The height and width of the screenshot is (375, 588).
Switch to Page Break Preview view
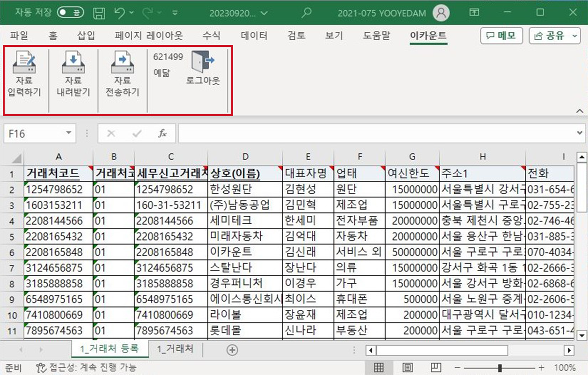436,368
